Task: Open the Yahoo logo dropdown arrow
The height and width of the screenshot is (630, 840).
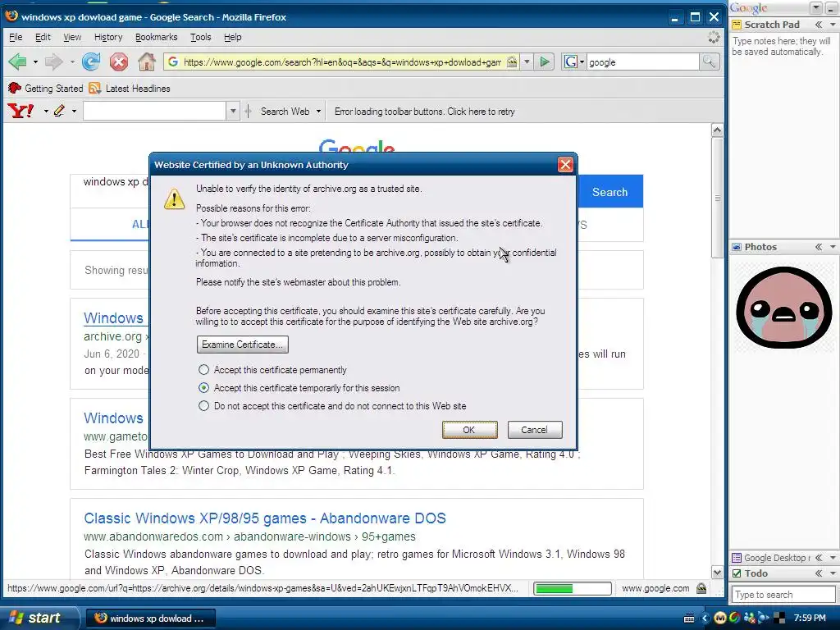Action: [46, 112]
